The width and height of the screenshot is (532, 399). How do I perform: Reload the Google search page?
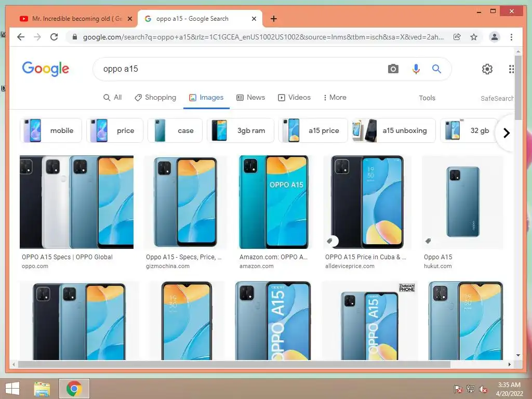[54, 37]
